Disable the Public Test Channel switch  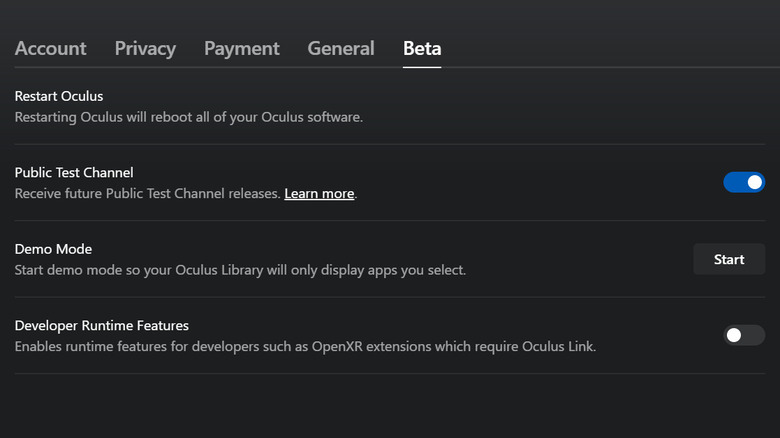click(744, 182)
